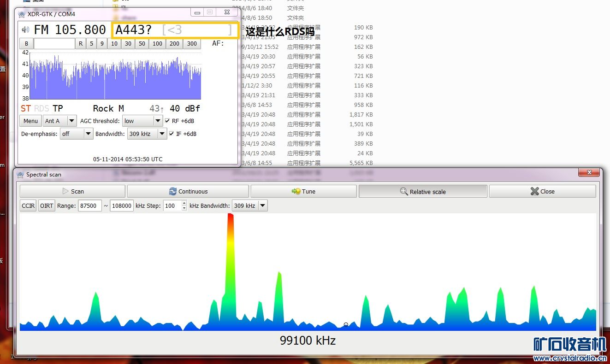Start a spectral Scan
The image size is (610, 364).
[x=72, y=191]
